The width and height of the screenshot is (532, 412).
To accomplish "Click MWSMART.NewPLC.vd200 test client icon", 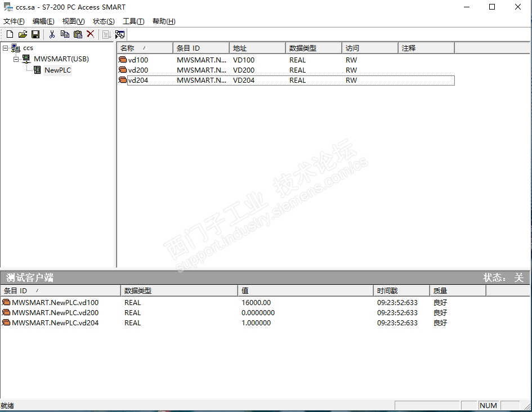I will tap(6, 312).
